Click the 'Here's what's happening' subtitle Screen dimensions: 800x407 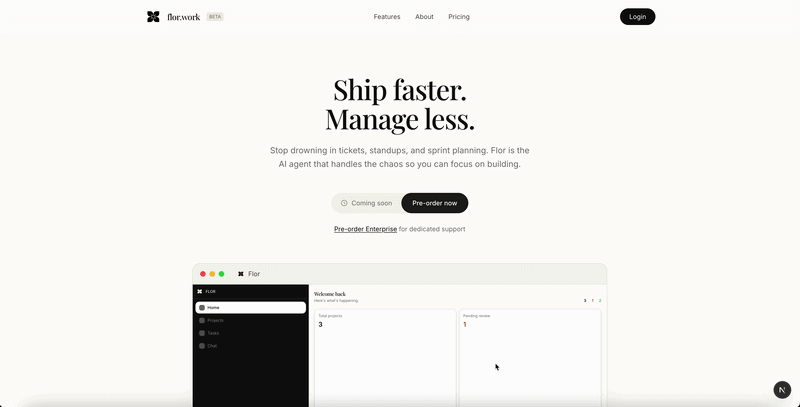coord(336,301)
